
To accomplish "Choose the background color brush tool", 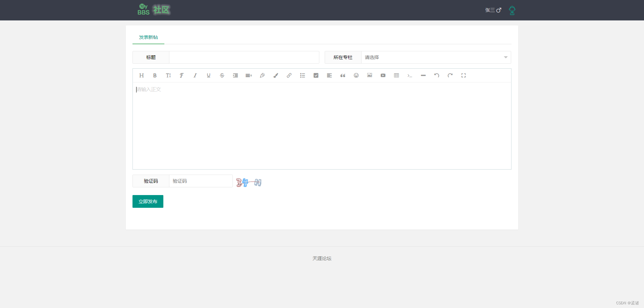I will point(276,75).
